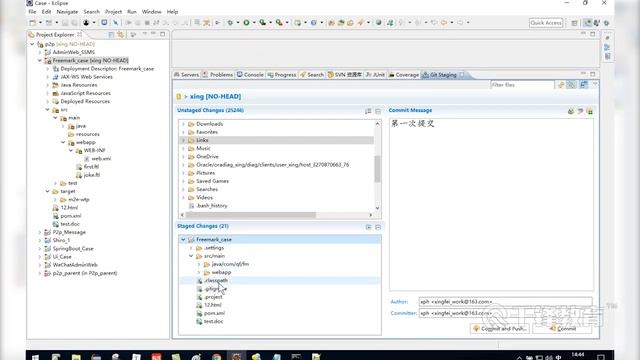
Task: Toggle Amend previous commit icon
Action: 571,111
